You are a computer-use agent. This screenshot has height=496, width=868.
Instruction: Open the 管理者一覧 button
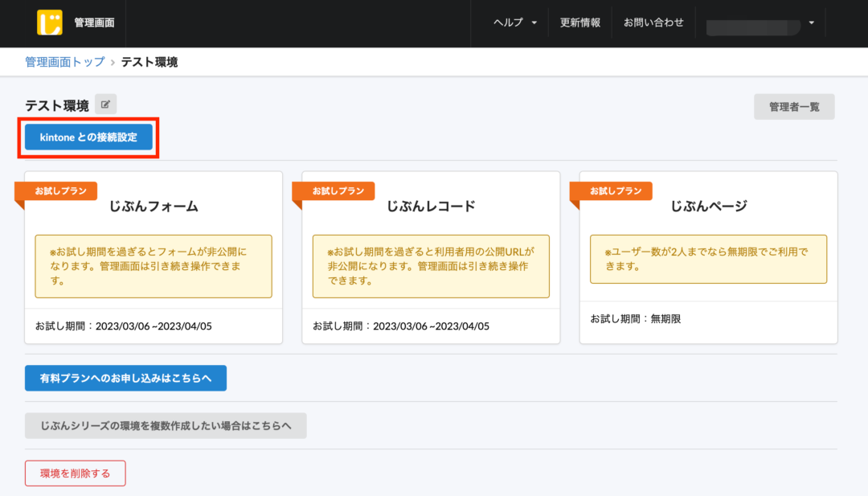point(794,106)
